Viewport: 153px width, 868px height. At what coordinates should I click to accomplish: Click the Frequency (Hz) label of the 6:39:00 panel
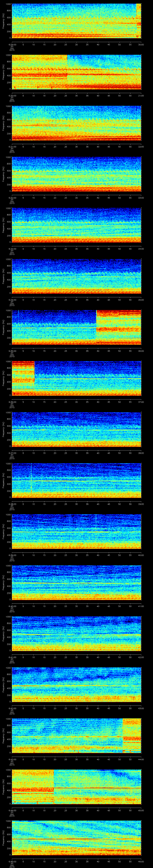pyautogui.click(x=3, y=531)
